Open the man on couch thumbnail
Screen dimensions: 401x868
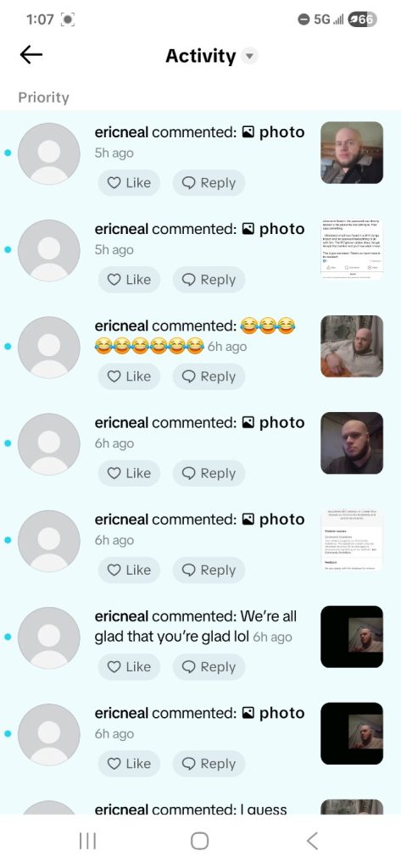pyautogui.click(x=352, y=347)
